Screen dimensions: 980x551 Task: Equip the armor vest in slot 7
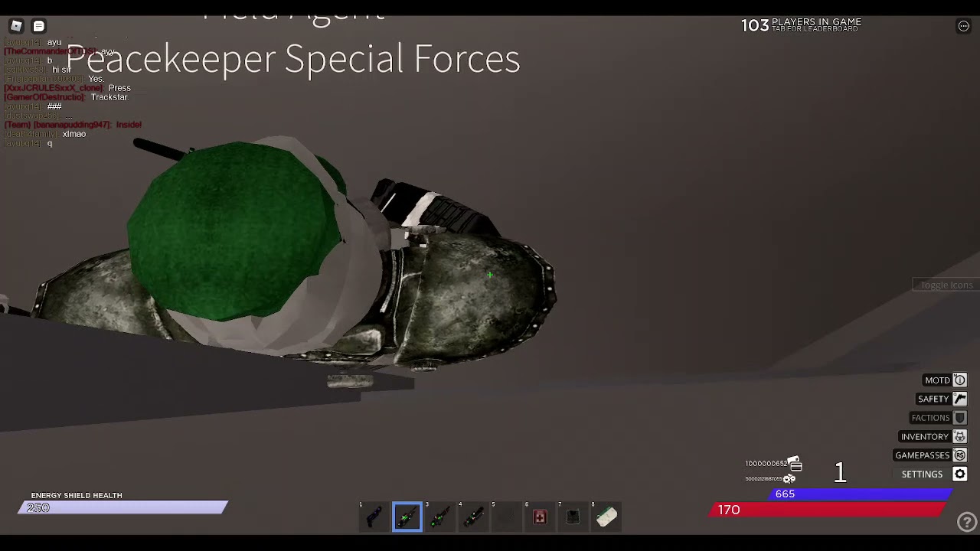click(x=573, y=517)
